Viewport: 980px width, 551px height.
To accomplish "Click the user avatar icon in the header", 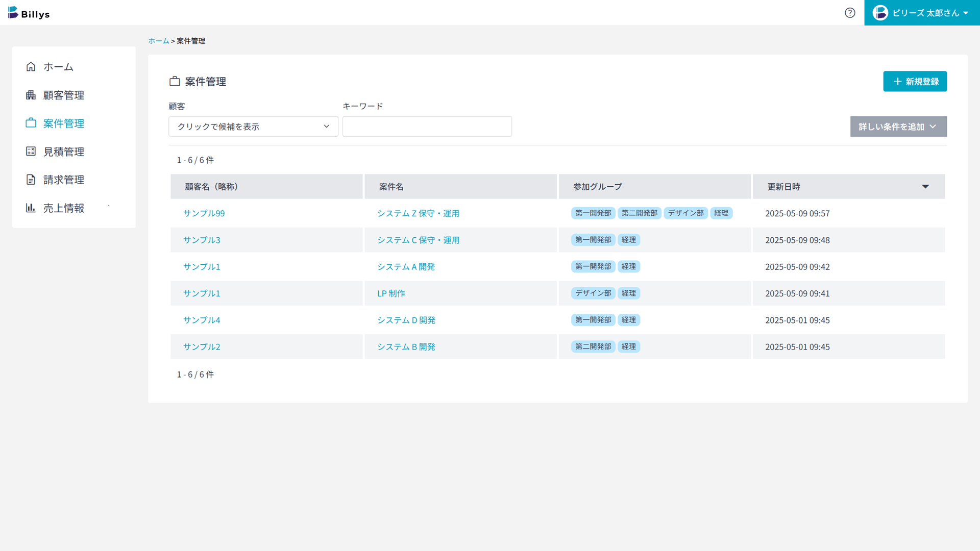I will [880, 13].
